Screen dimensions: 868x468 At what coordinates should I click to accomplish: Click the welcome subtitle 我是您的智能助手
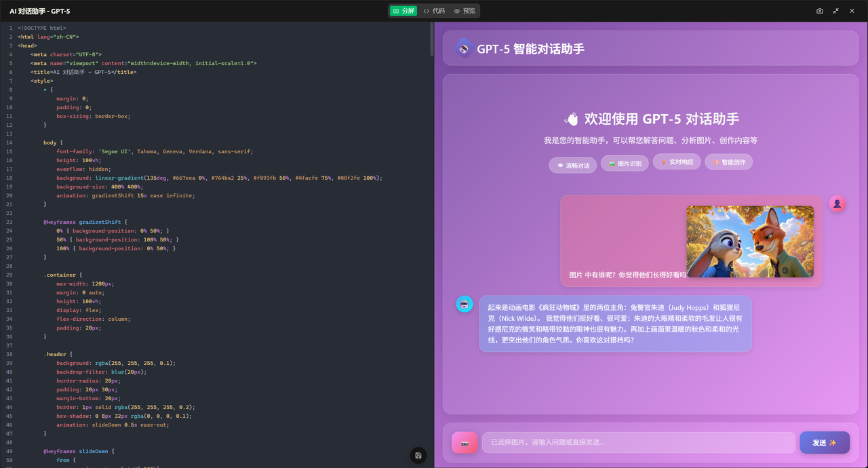[x=650, y=140]
